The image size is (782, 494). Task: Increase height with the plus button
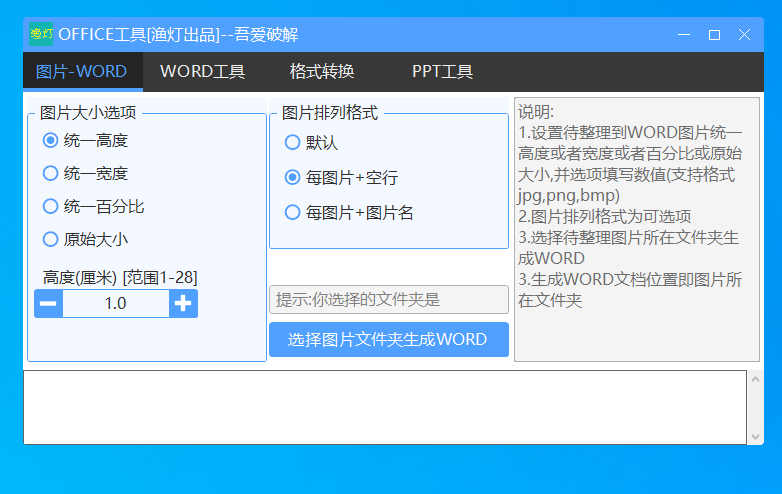[183, 303]
